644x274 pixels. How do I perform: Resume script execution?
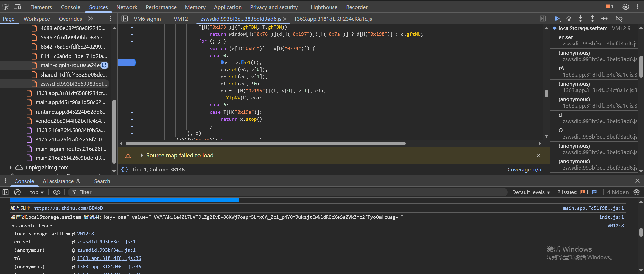557,19
